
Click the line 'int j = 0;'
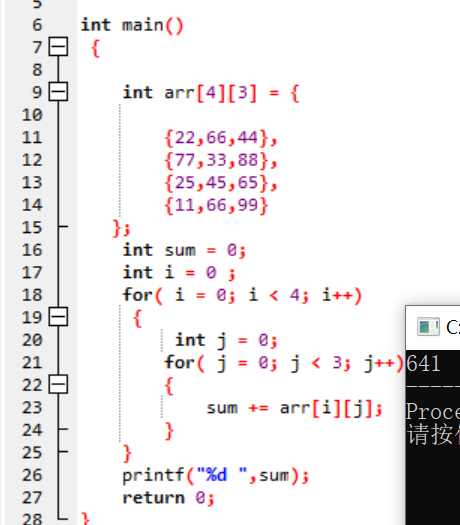pos(226,341)
